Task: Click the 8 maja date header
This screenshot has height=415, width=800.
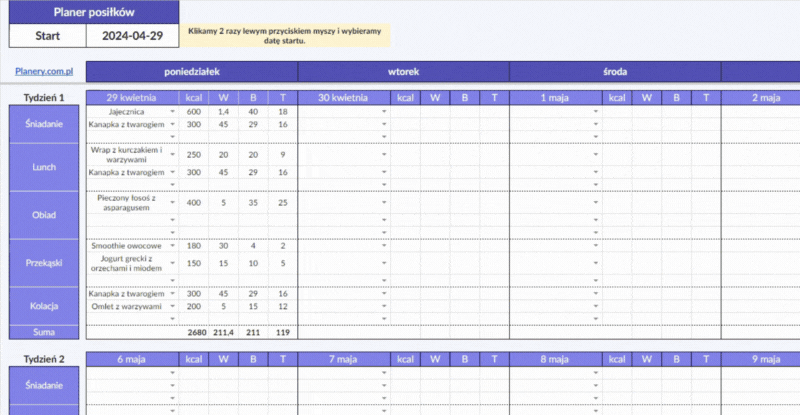Action: (x=555, y=359)
